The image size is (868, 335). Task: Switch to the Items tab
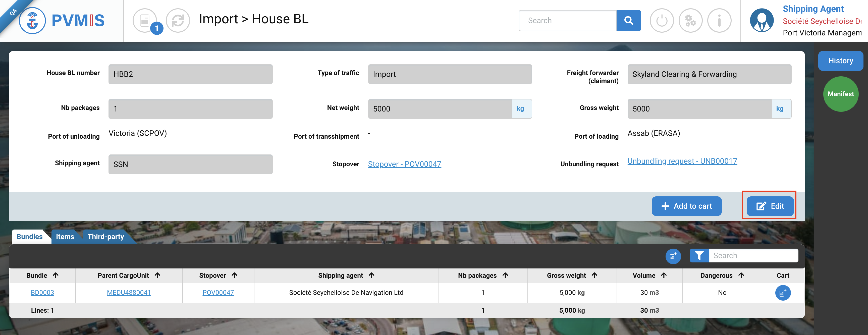[65, 237]
